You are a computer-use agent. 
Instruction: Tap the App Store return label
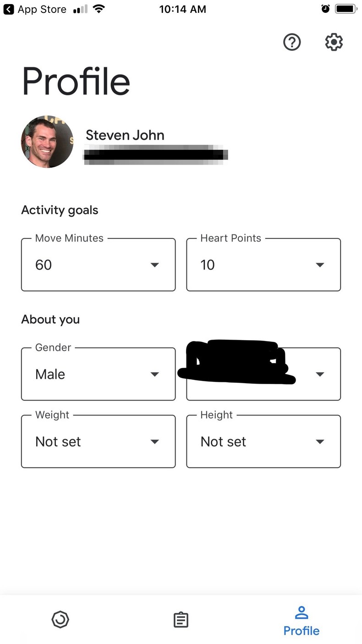(42, 9)
